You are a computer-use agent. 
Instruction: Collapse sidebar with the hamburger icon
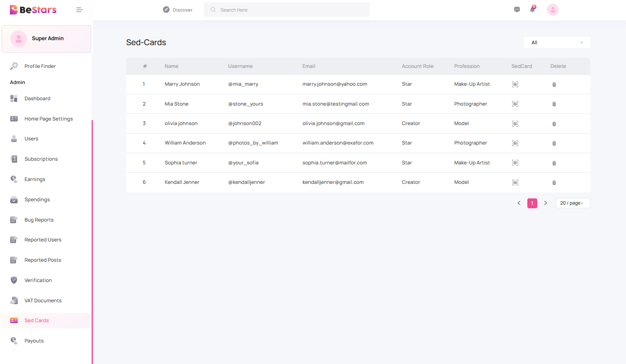click(x=79, y=10)
